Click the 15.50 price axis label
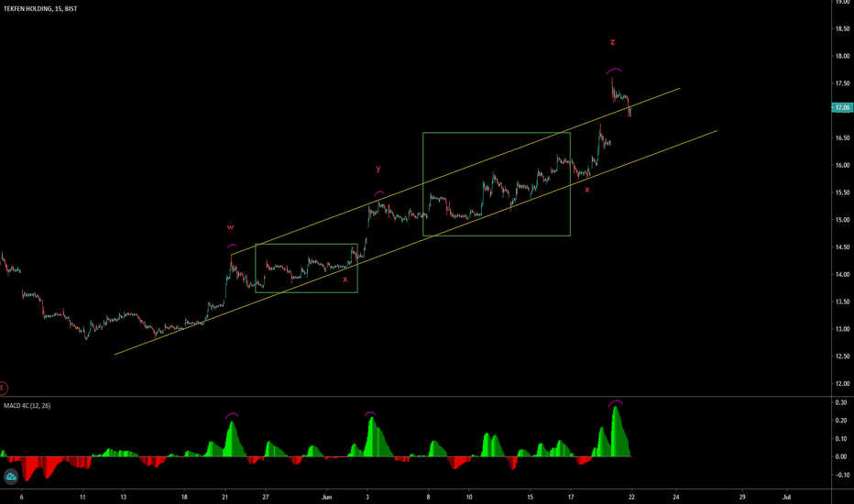 842,192
